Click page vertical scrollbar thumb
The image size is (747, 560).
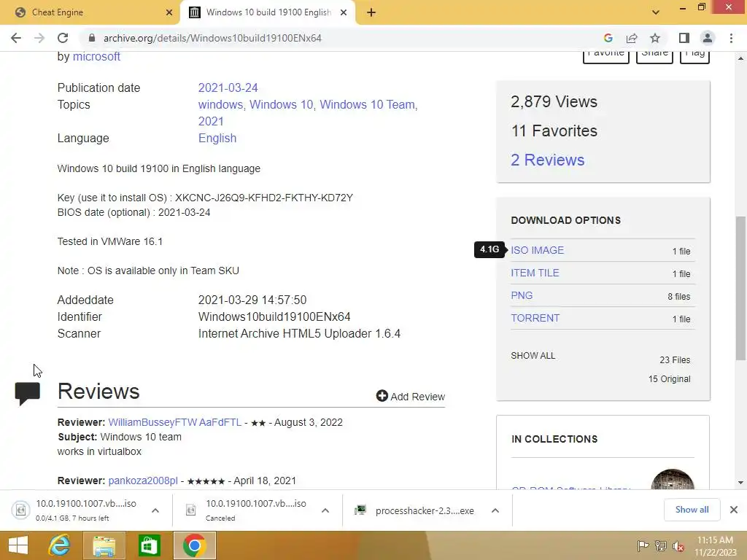coord(740,288)
